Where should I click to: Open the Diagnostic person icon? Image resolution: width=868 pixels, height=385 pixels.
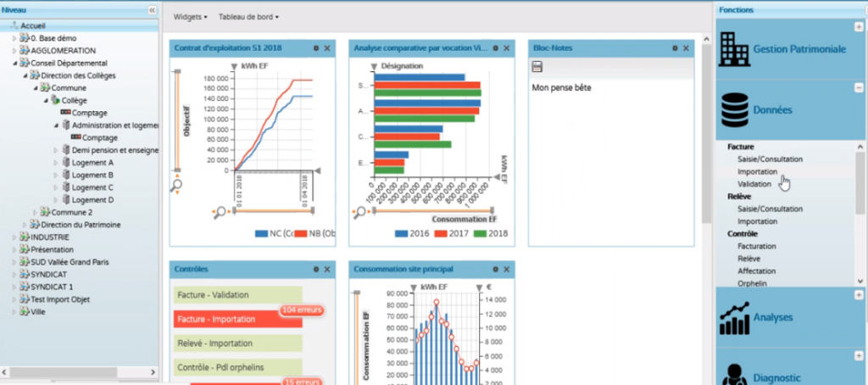pyautogui.click(x=734, y=374)
